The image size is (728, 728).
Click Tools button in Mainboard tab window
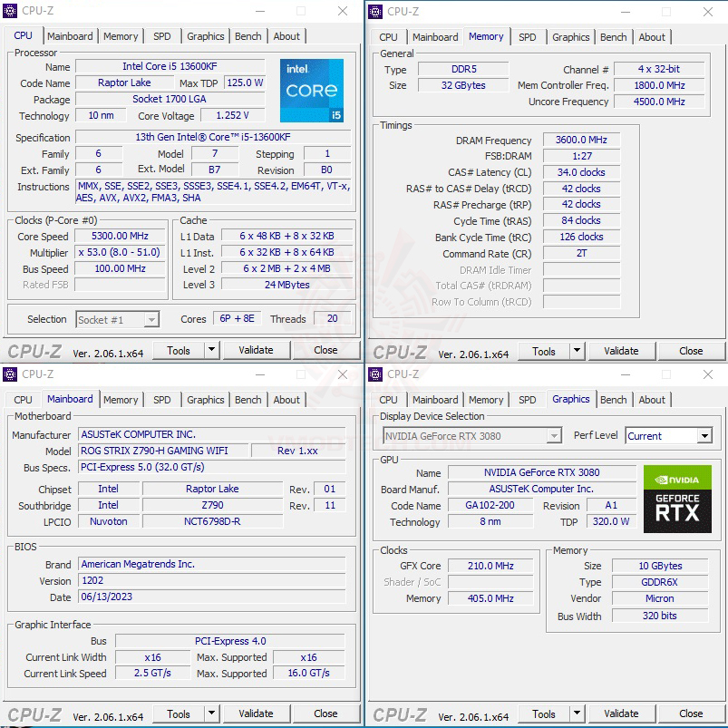[x=179, y=714]
